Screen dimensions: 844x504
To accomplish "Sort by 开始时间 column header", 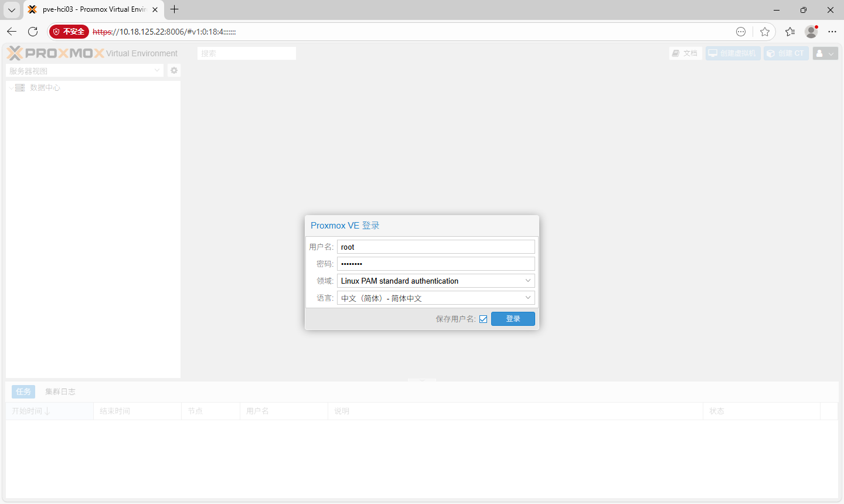I will tap(49, 411).
